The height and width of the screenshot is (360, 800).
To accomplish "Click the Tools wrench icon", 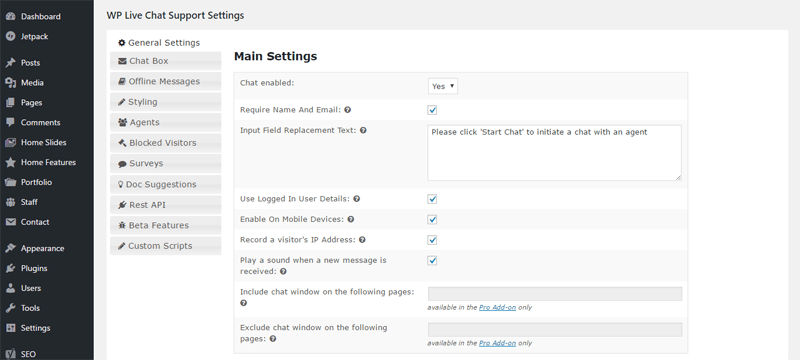I will pyautogui.click(x=10, y=308).
